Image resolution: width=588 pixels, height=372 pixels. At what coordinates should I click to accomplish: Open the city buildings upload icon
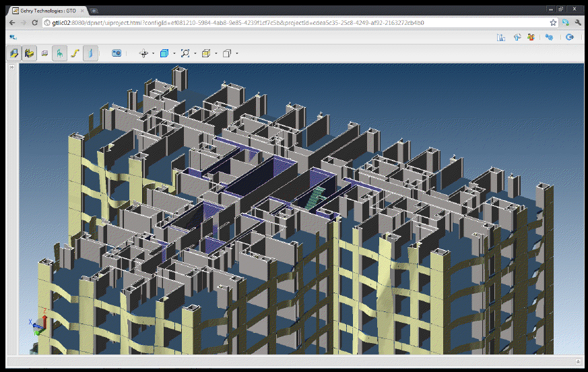point(501,37)
